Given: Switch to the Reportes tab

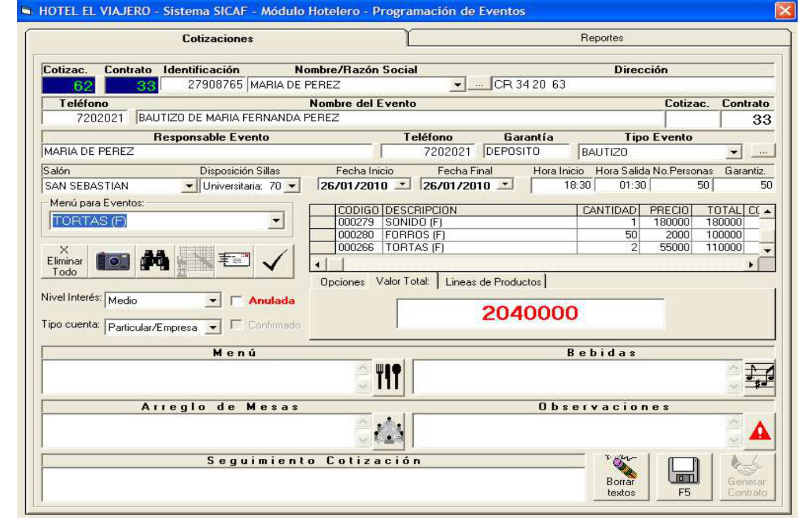Looking at the screenshot, I should [x=601, y=38].
